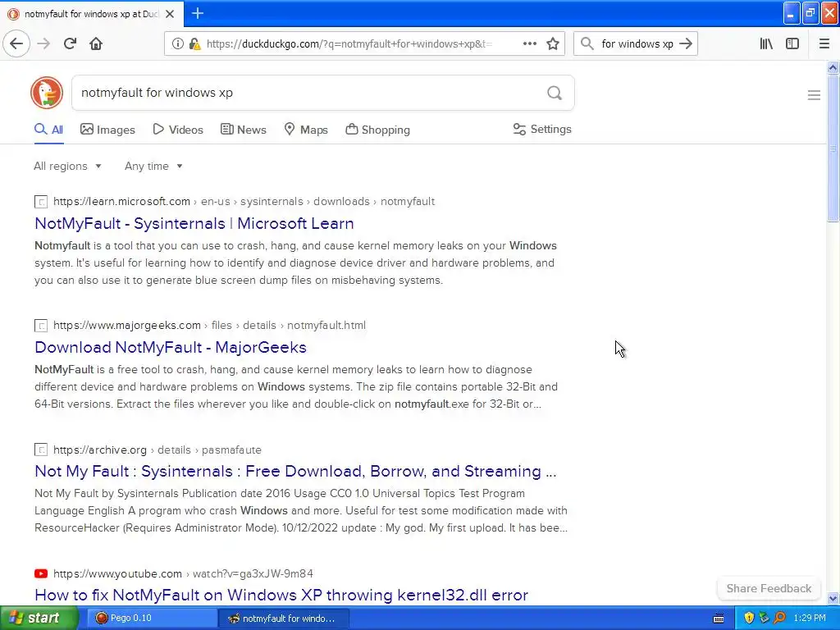Open the browser home page icon
840x630 pixels.
pos(96,43)
